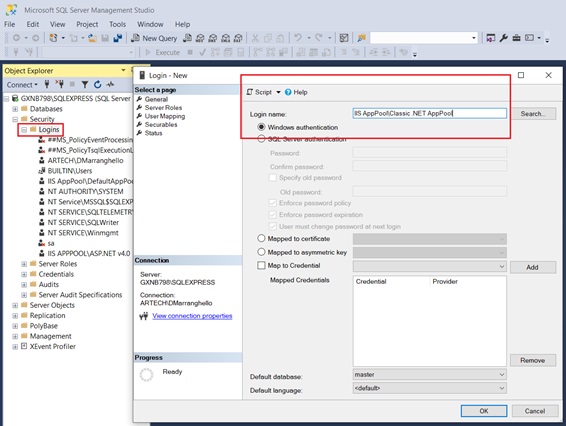Open the Script dropdown arrow
This screenshot has width=566, height=426.
278,92
